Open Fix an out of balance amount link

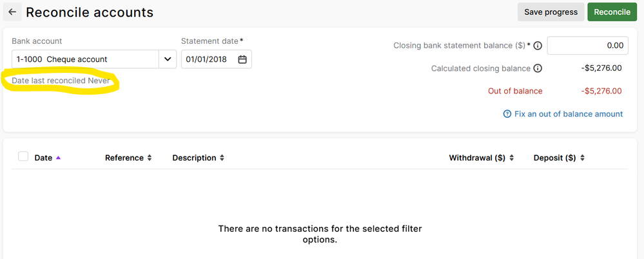(x=568, y=114)
